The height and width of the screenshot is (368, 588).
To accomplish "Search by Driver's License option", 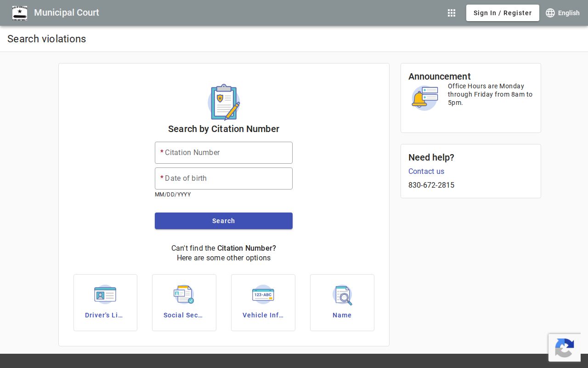I will coord(105,303).
